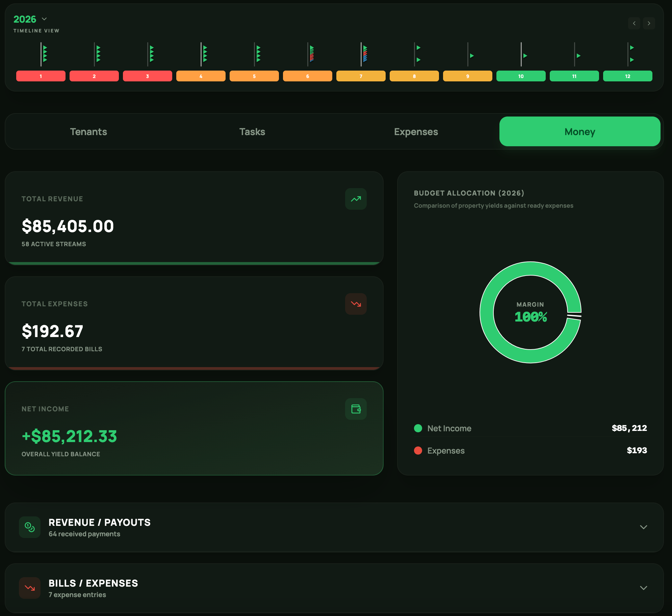Click the green Net Income legend dot
The height and width of the screenshot is (616, 672).
point(418,428)
